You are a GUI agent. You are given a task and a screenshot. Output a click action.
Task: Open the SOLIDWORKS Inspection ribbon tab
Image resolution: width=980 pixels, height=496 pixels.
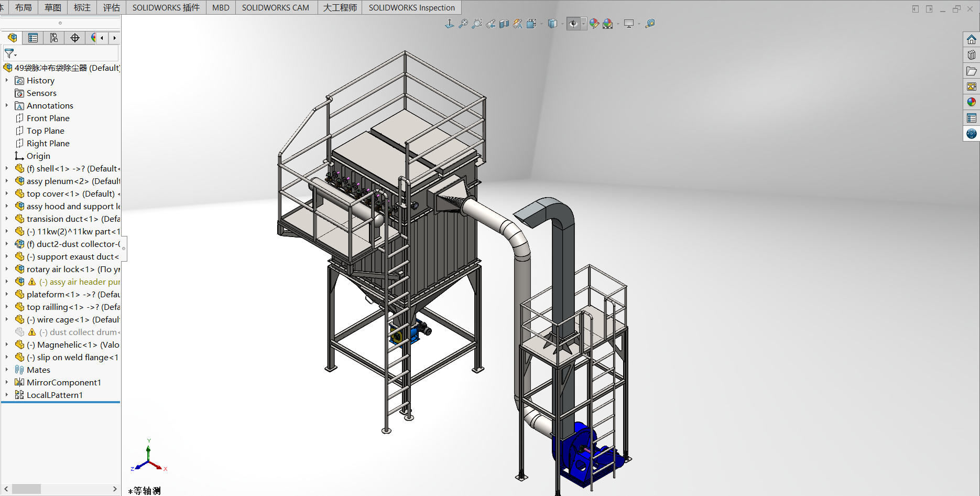click(411, 7)
